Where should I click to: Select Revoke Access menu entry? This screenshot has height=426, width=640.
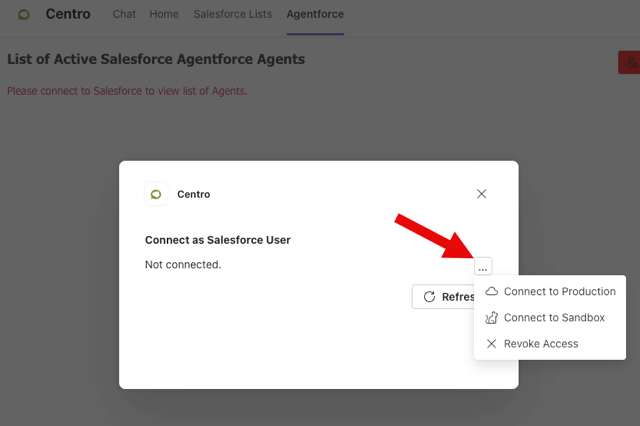point(550,344)
